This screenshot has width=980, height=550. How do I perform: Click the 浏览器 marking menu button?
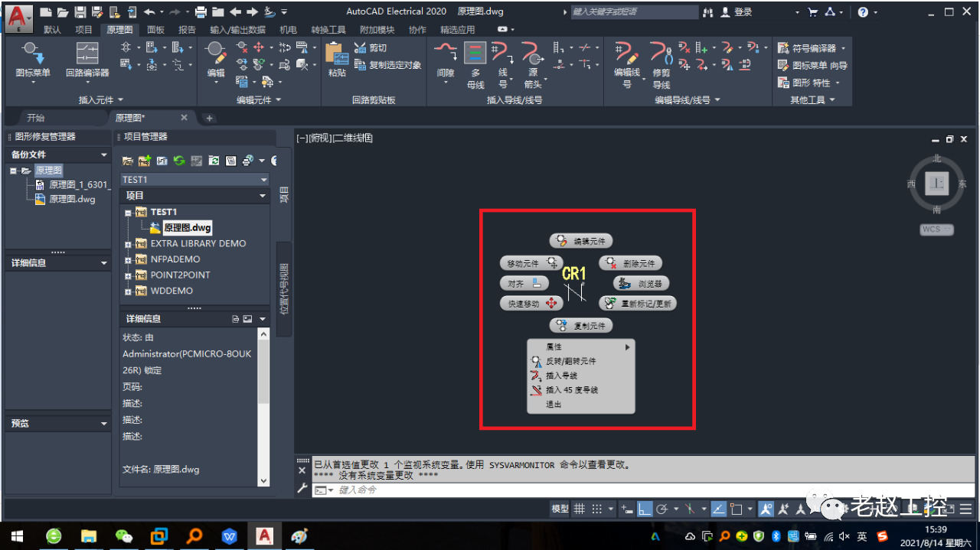[x=642, y=283]
